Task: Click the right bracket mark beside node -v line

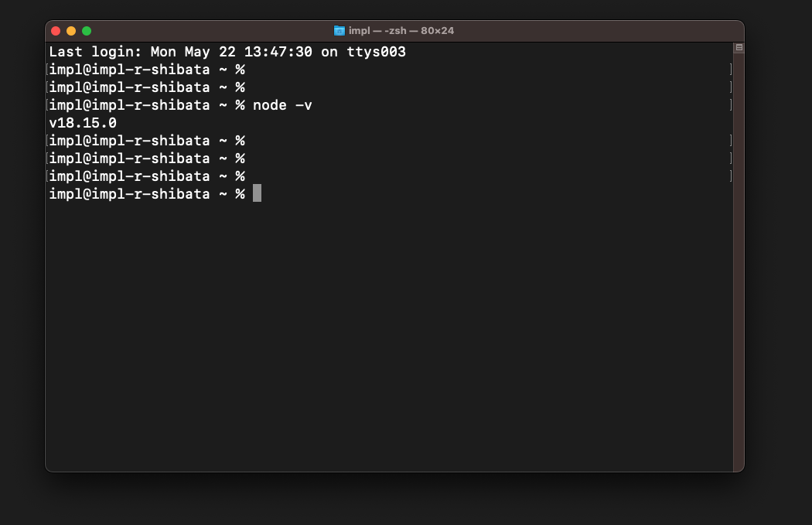Action: tap(731, 104)
